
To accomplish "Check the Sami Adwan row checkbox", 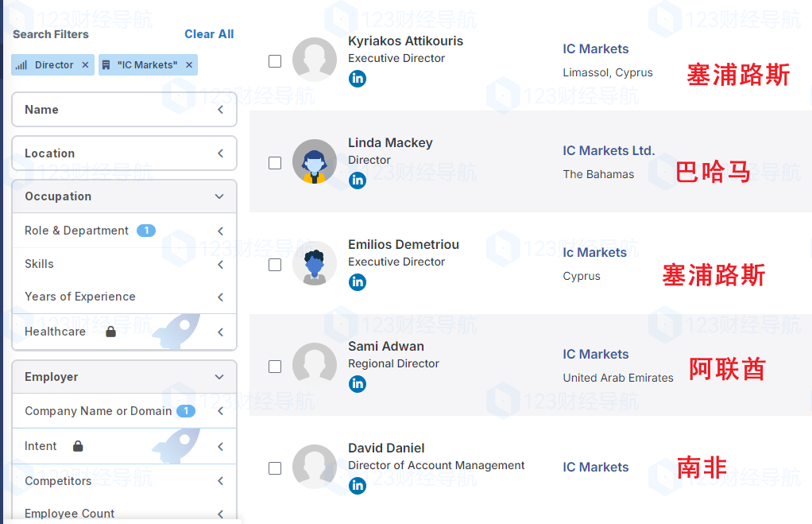I will 275,367.
